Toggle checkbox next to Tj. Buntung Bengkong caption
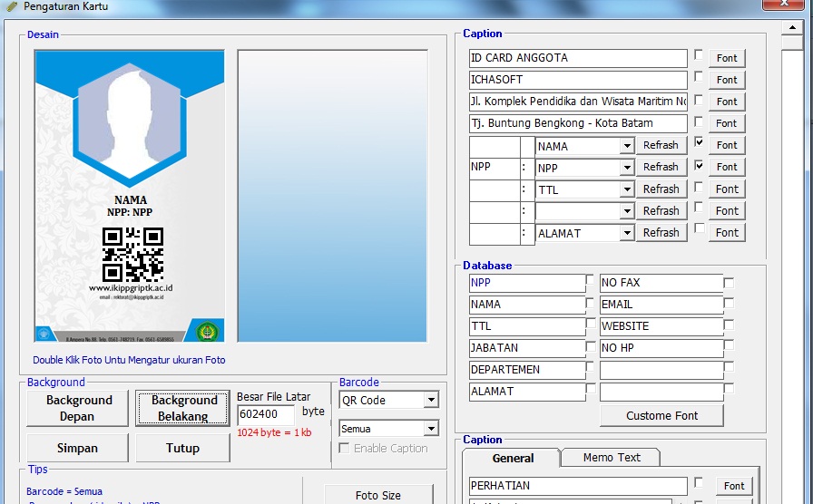Viewport: 813px width, 504px height. coord(699,121)
